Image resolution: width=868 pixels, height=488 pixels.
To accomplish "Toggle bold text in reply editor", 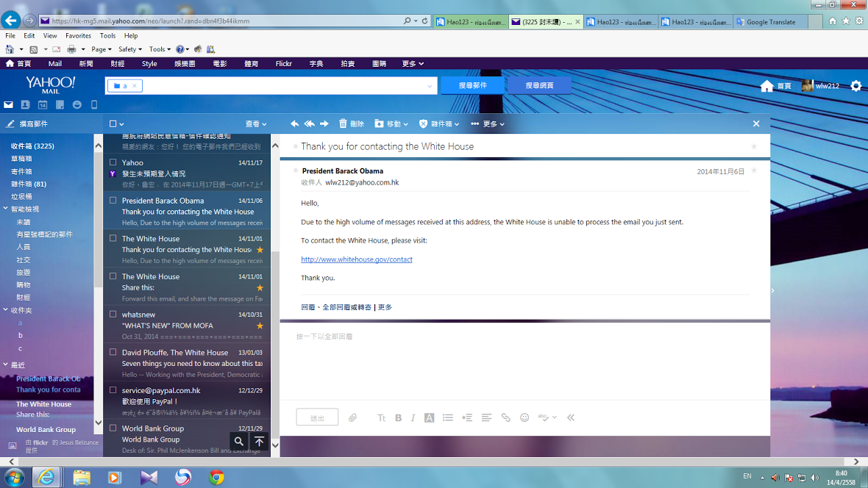I will (398, 417).
